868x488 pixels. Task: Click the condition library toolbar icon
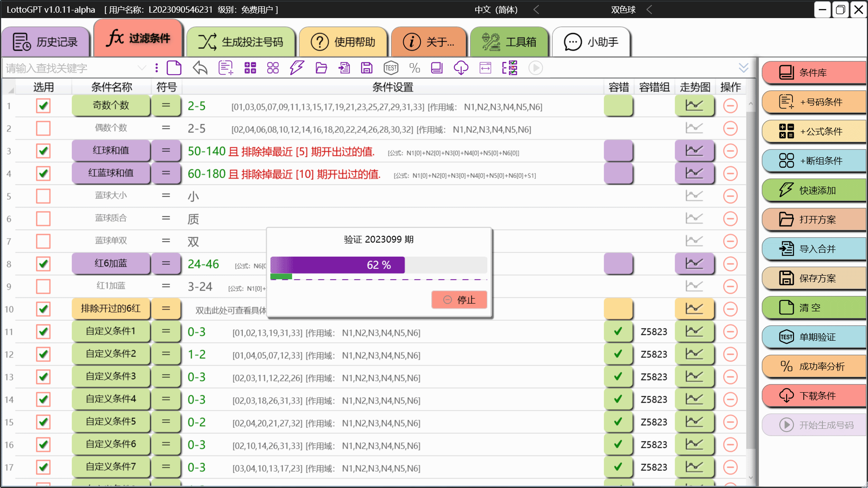coord(437,68)
